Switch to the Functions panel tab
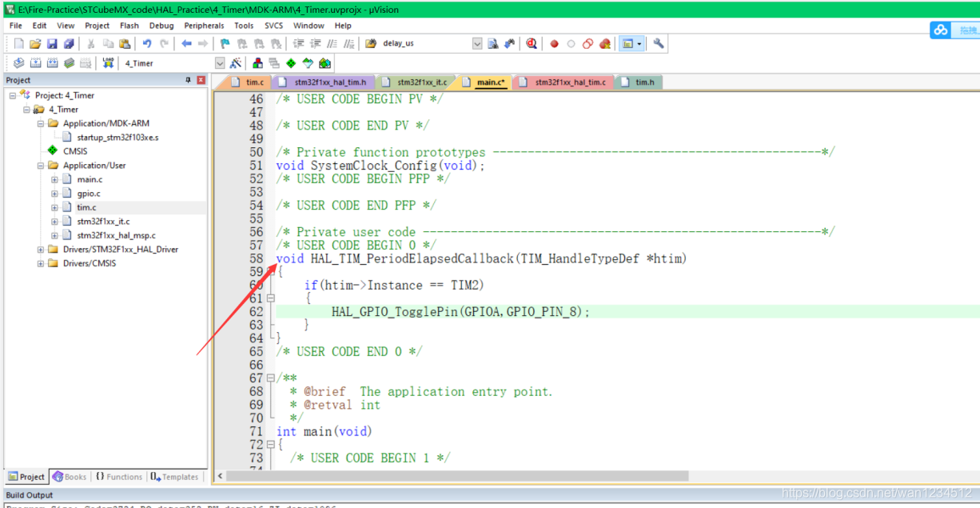 119,477
